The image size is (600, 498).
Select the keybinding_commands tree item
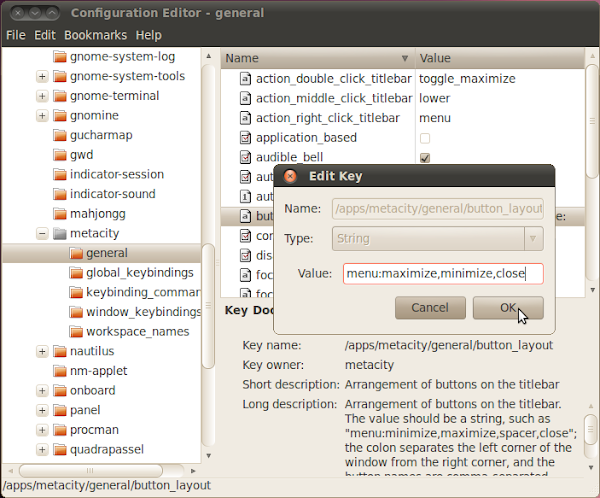click(143, 292)
